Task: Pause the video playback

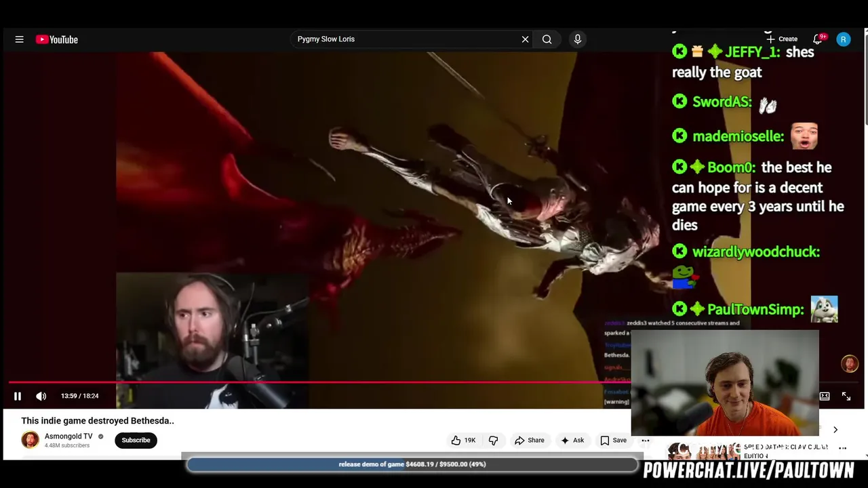Action: tap(18, 396)
